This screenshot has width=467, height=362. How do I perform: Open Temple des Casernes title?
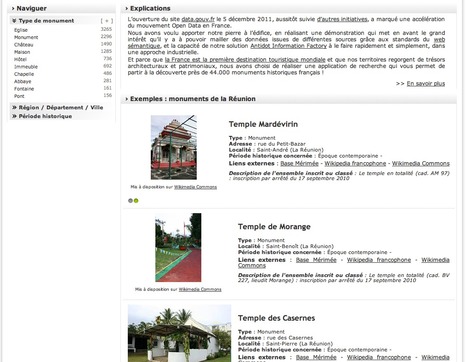276,318
